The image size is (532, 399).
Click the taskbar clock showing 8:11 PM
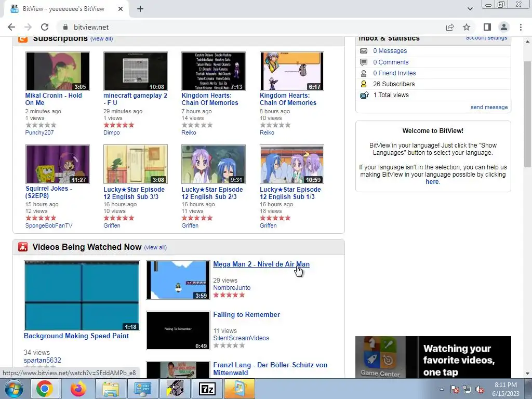coord(506,389)
